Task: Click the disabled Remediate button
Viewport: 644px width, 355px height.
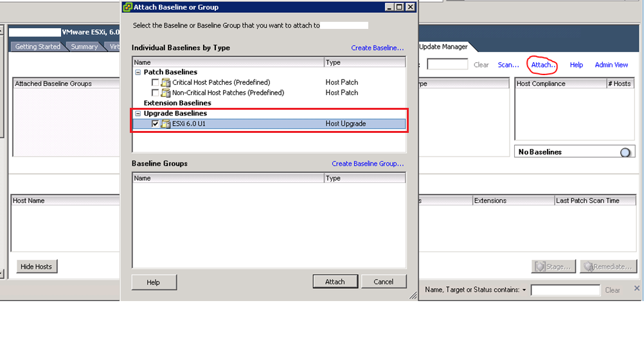Action: click(x=608, y=266)
